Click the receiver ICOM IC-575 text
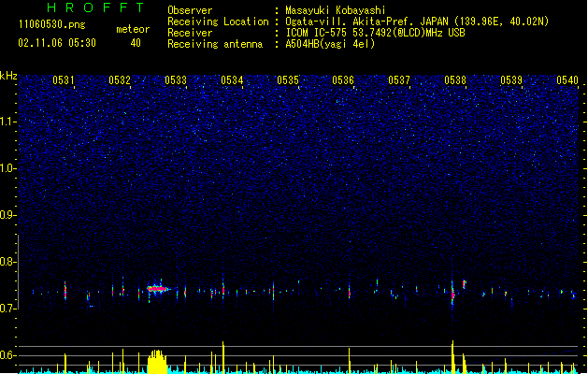Screen dimensions: 588x374 point(375,33)
